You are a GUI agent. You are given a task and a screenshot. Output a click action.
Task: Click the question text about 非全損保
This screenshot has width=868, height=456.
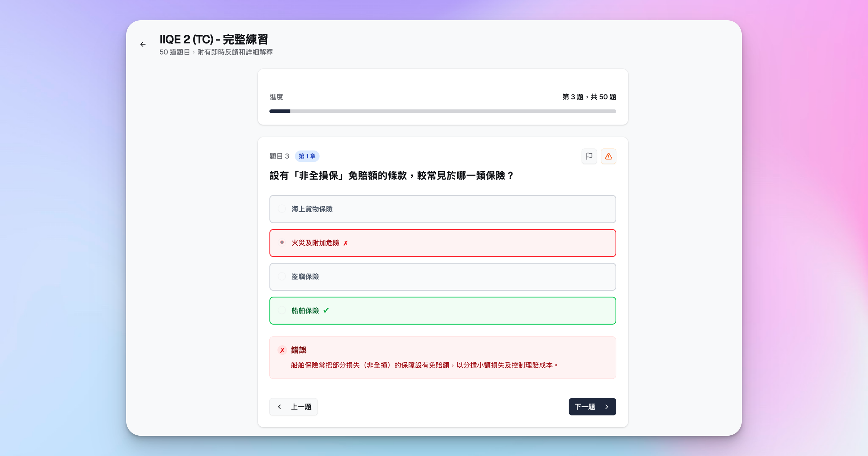pos(392,176)
